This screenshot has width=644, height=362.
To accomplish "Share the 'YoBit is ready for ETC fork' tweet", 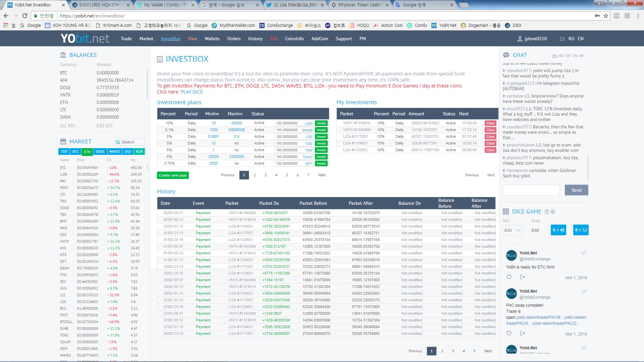I will pyautogui.click(x=522, y=277).
